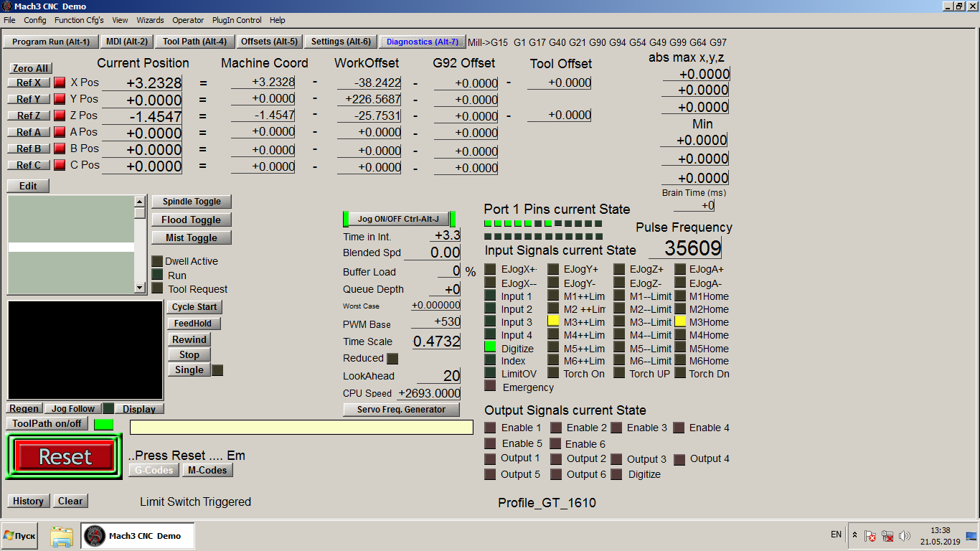The width and height of the screenshot is (980, 551).
Task: Toggle flood coolant with Flood Toggle
Action: 192,220
